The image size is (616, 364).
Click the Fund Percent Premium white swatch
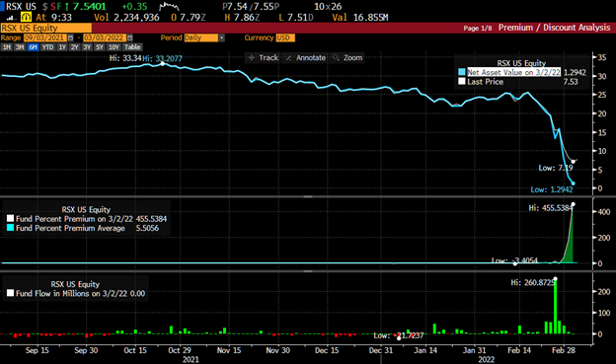click(x=10, y=219)
